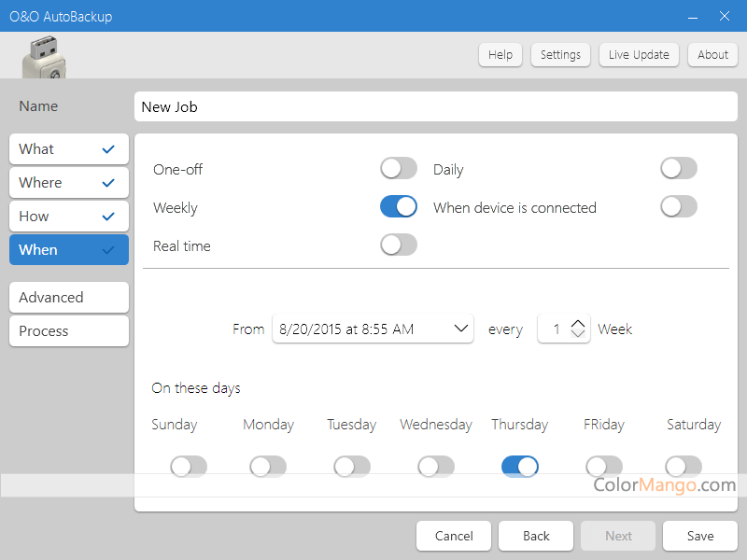Image resolution: width=747 pixels, height=560 pixels.
Task: Click the USB drive application logo icon
Action: 44,58
